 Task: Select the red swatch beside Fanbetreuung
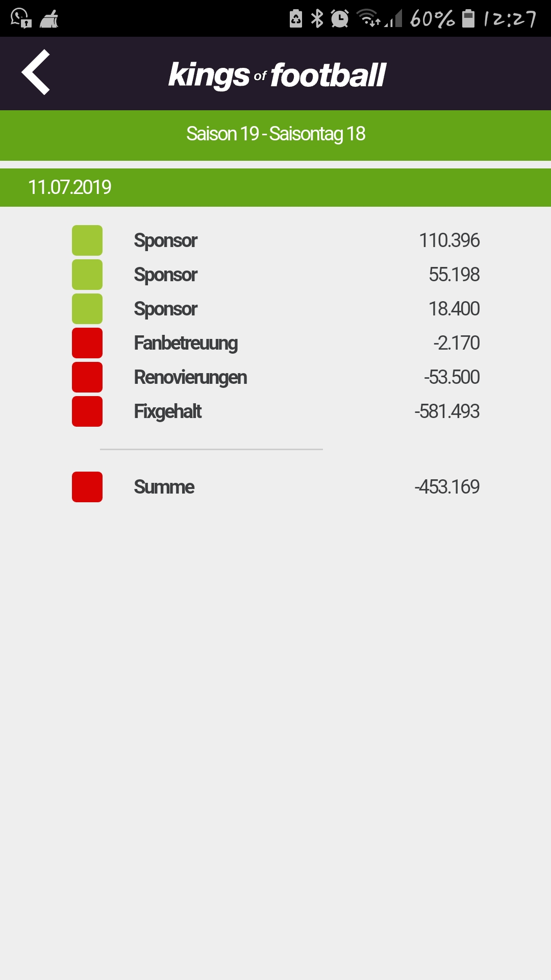pos(87,343)
